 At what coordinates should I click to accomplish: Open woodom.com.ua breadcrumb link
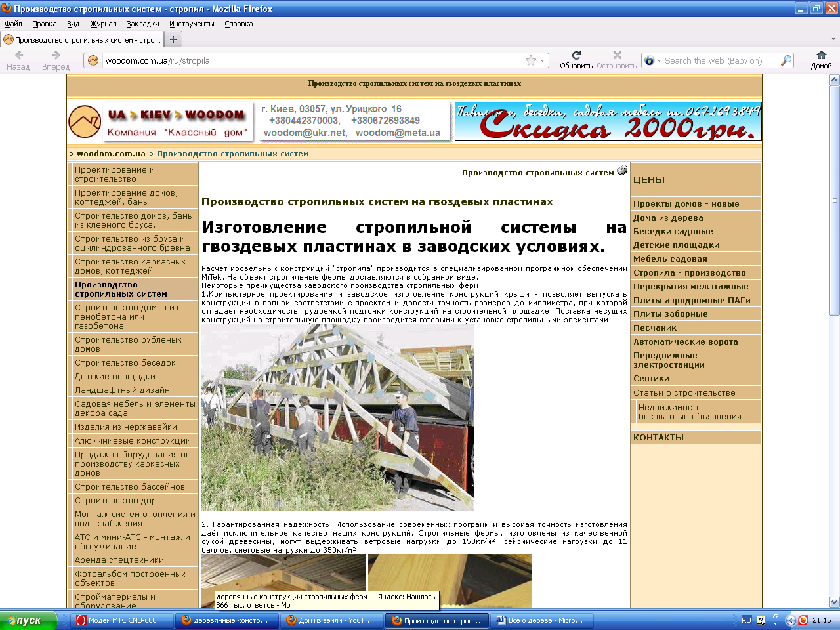click(x=111, y=154)
